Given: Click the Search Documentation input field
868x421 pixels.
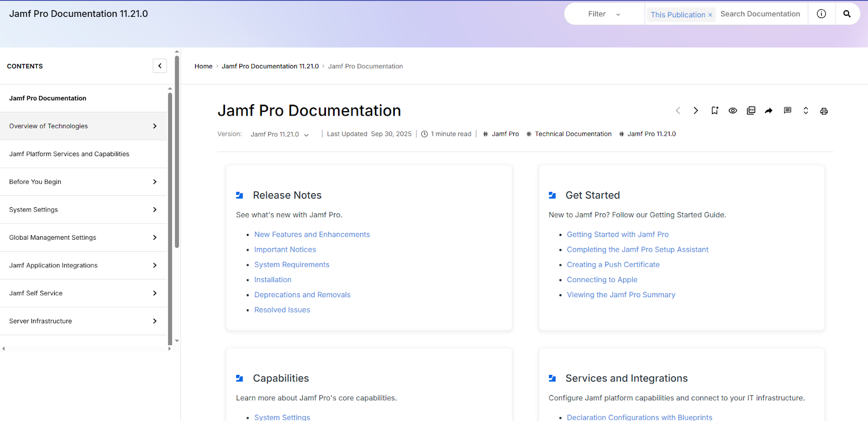Looking at the screenshot, I should 760,14.
